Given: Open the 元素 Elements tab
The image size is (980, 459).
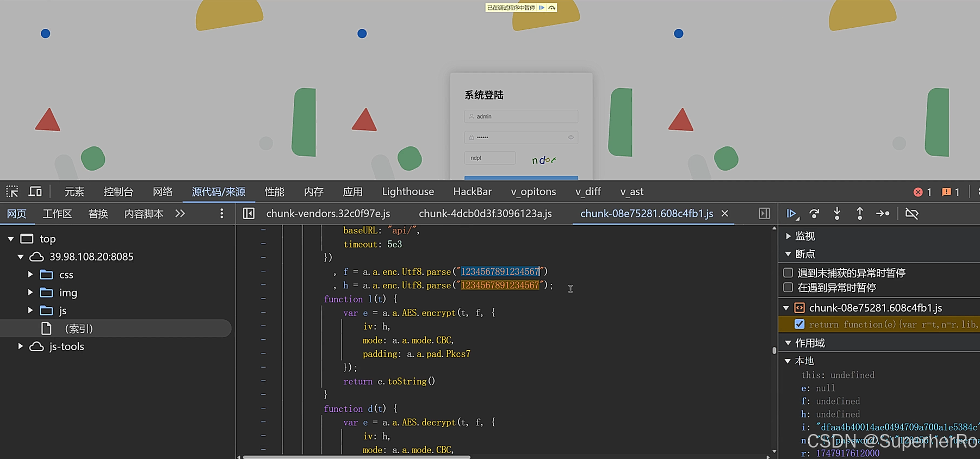Looking at the screenshot, I should 74,191.
